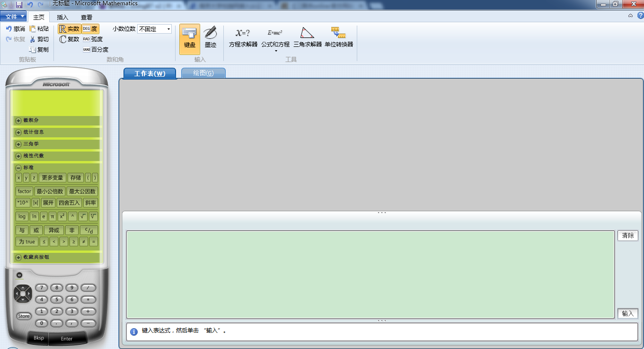Click the green expression input area

click(370, 275)
